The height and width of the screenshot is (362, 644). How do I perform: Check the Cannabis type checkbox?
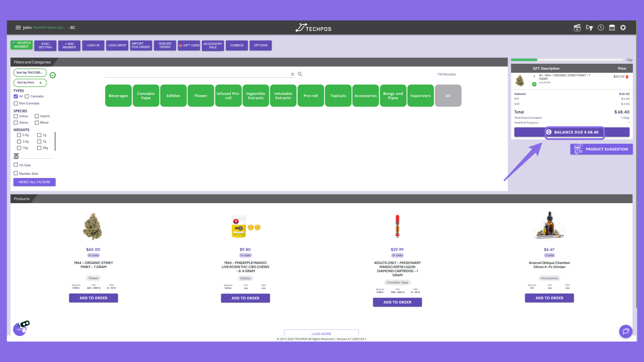pos(27,97)
